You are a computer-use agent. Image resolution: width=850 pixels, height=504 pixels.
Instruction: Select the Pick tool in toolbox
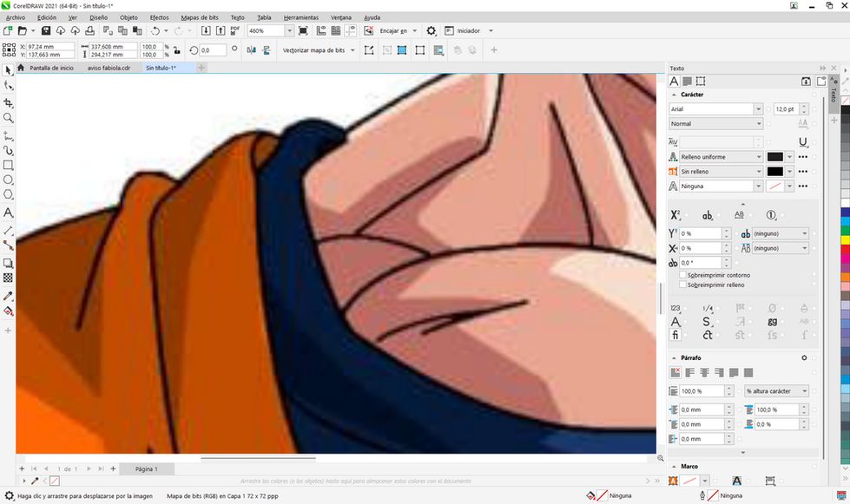pos(8,70)
